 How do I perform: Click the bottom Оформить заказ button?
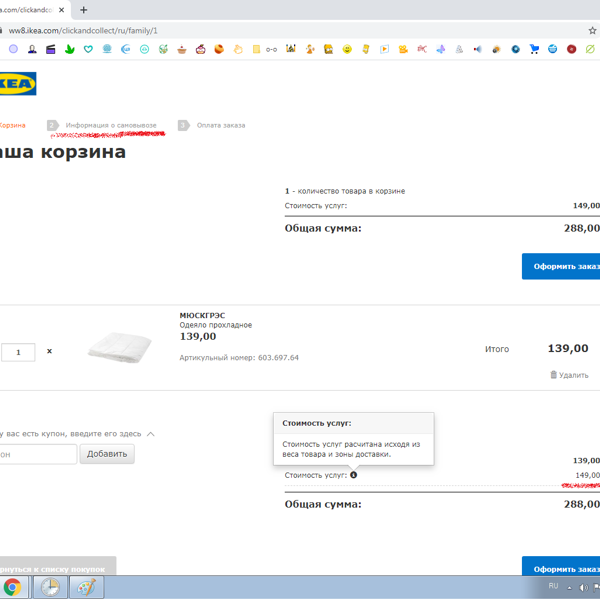tap(561, 567)
